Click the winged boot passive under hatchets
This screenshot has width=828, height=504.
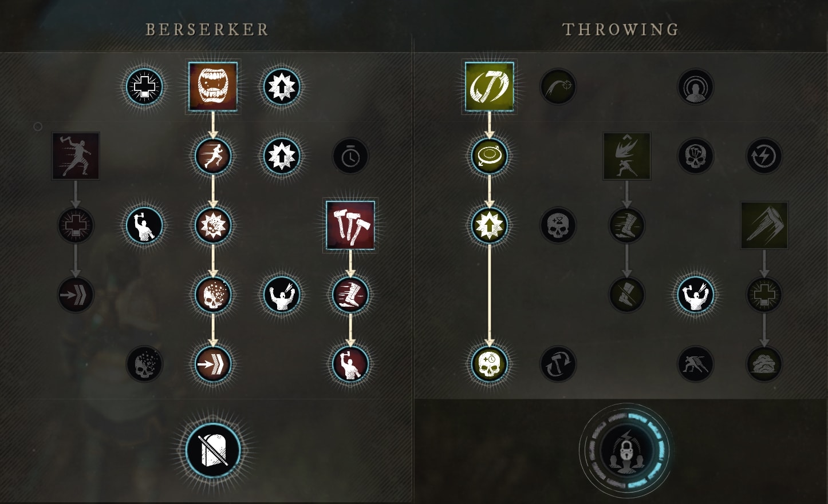coord(350,295)
